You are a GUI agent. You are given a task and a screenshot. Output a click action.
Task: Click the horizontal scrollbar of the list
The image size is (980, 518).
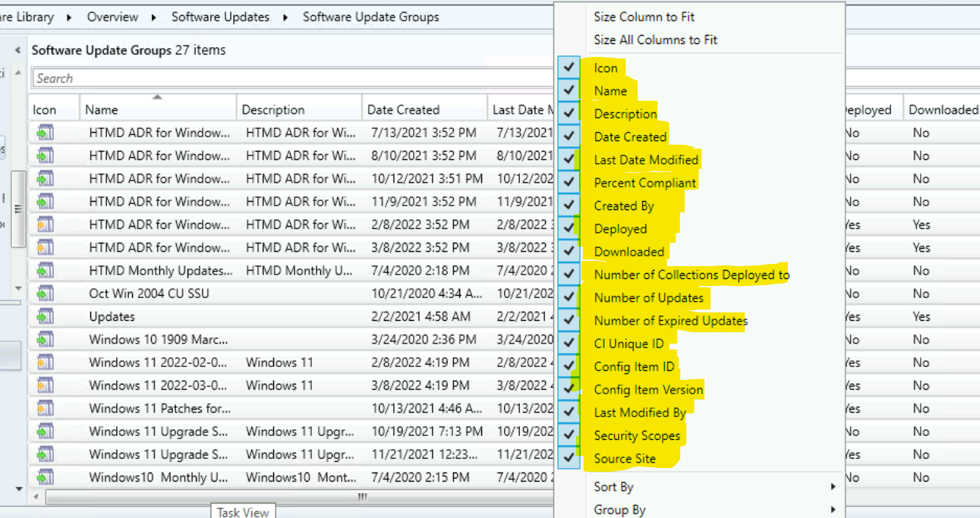point(301,497)
